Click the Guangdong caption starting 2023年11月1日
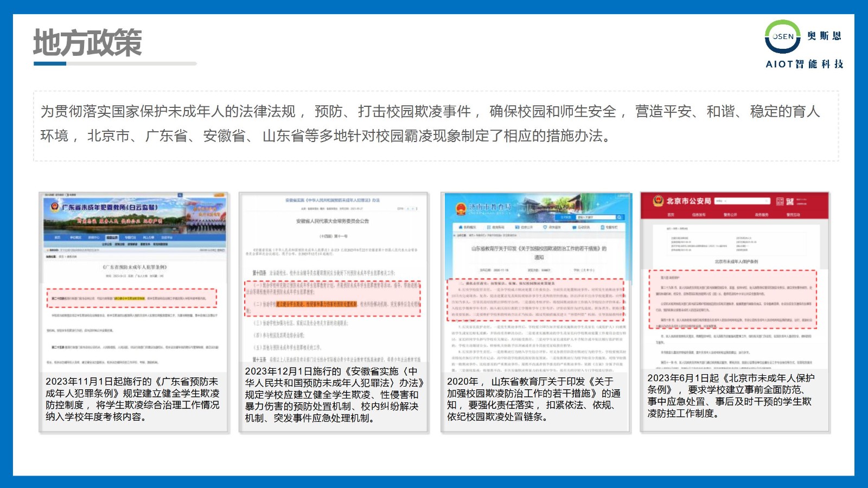Image resolution: width=868 pixels, height=488 pixels. (133, 399)
